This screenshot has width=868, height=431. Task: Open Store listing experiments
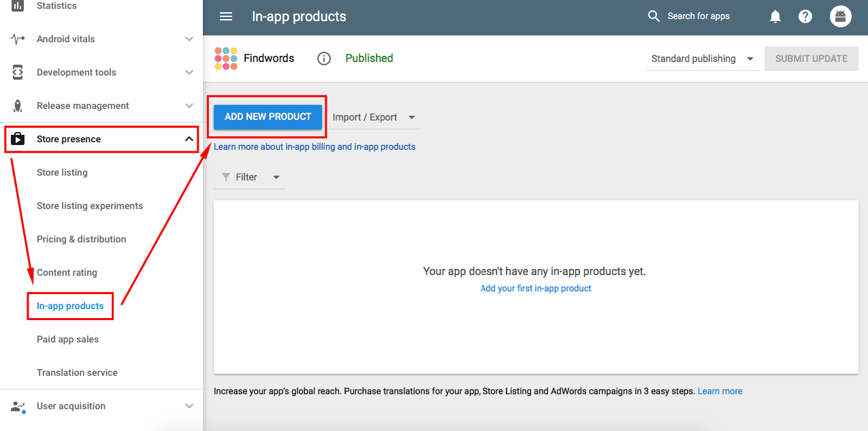tap(90, 206)
